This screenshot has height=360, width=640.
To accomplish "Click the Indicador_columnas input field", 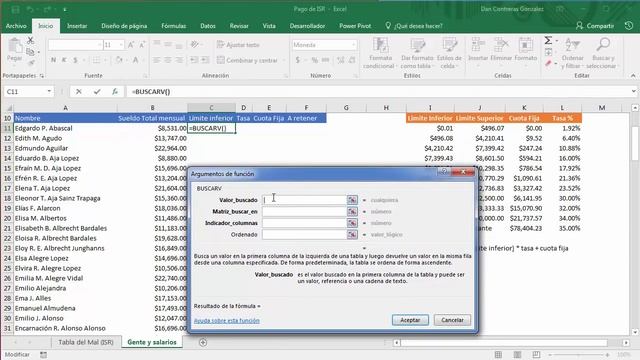I will click(x=304, y=223).
